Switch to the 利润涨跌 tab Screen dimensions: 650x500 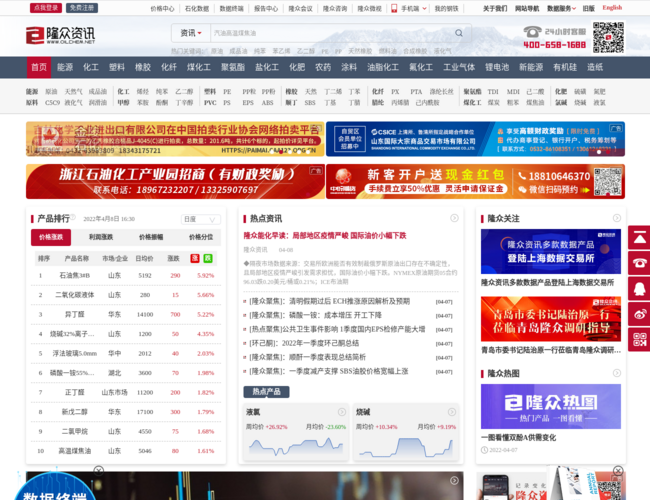click(100, 238)
